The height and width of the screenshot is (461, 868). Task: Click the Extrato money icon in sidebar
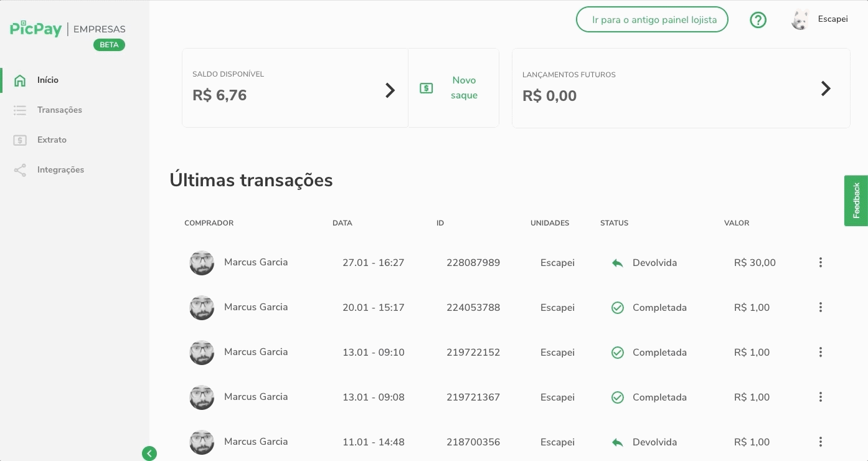(20, 140)
